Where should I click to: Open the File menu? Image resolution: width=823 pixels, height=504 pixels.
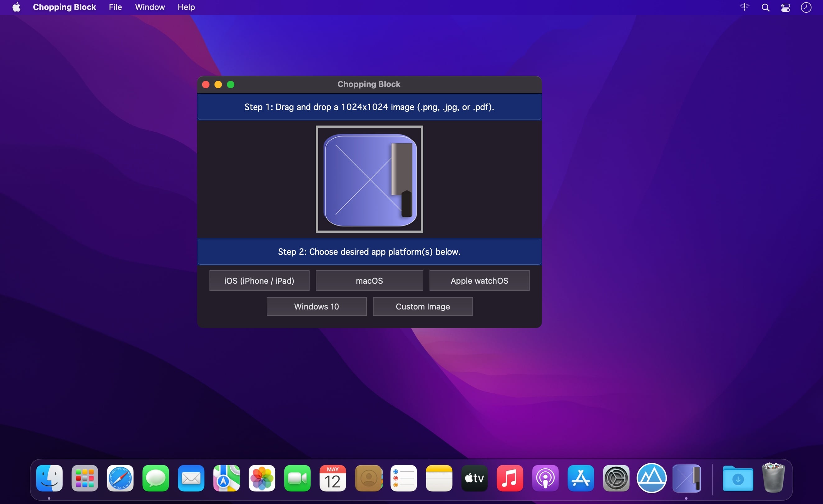115,7
